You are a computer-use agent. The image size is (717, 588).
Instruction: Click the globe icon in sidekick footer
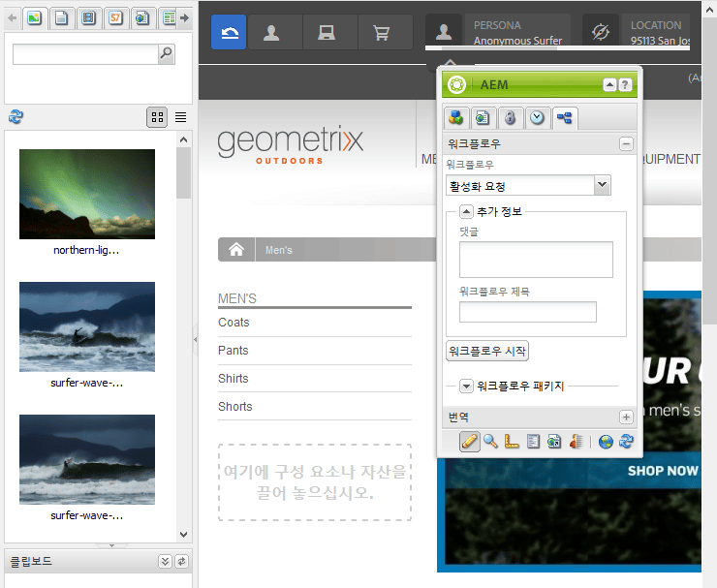(x=606, y=441)
